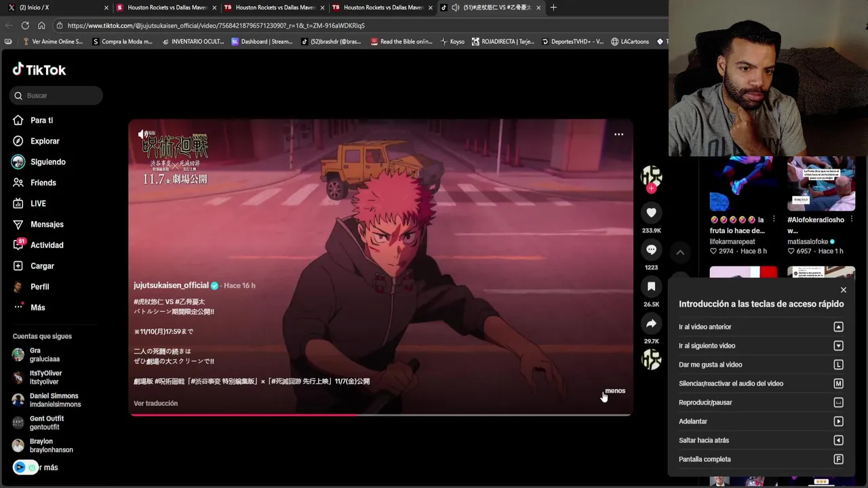Click the down-arrow key for Ir al siguiente video
Screen dimensions: 868x488
pyautogui.click(x=838, y=346)
